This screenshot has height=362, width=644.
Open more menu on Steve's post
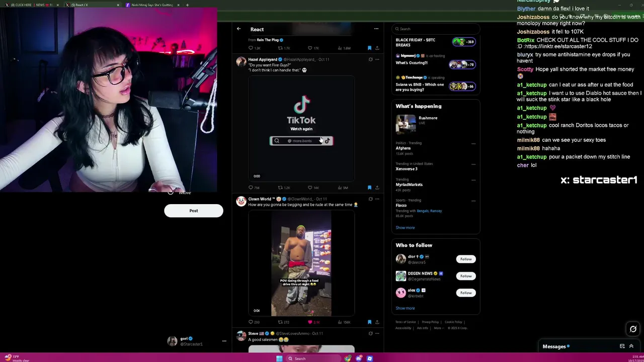[x=377, y=333]
